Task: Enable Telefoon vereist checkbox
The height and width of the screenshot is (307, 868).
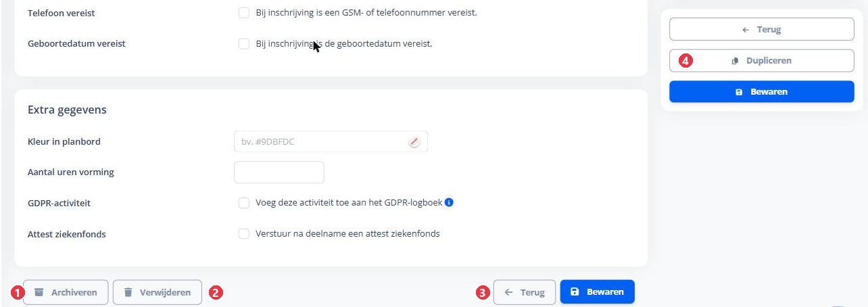Action: [244, 13]
